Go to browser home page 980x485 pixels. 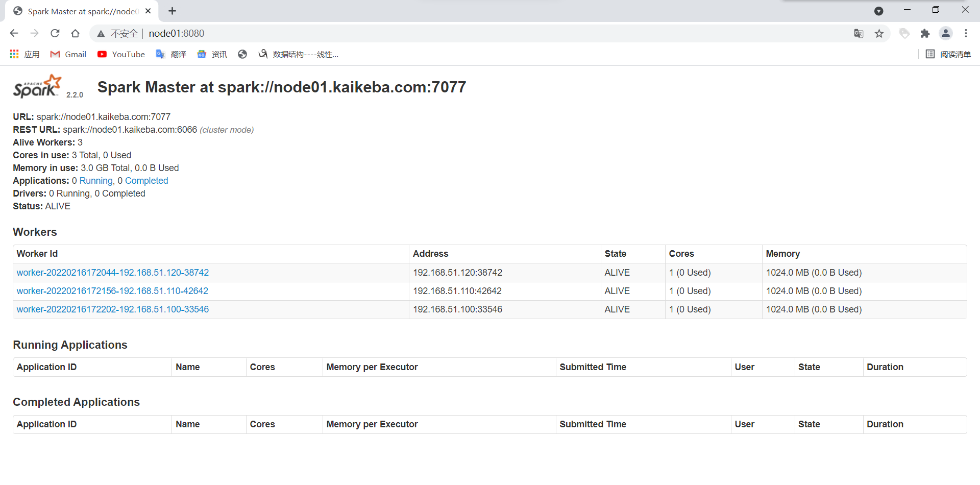[x=75, y=33]
